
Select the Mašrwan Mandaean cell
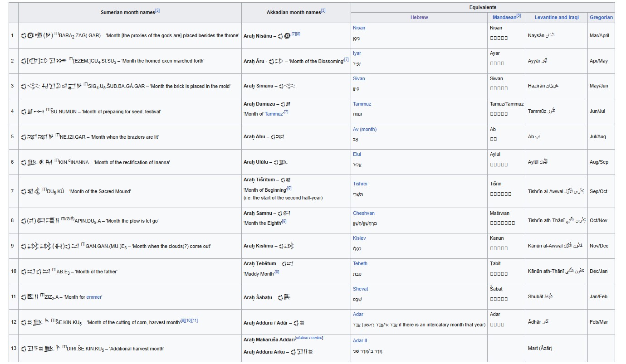pos(507,221)
